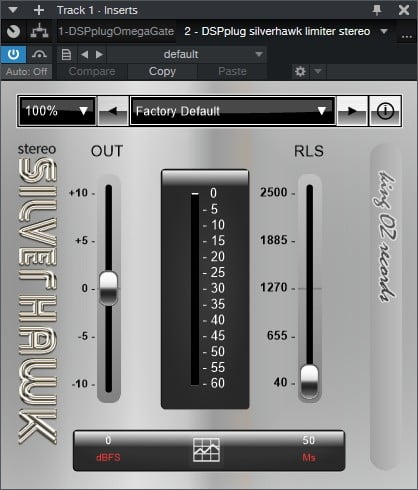Click the 1885 mark on RLS scale
418x490 pixels.
(274, 240)
